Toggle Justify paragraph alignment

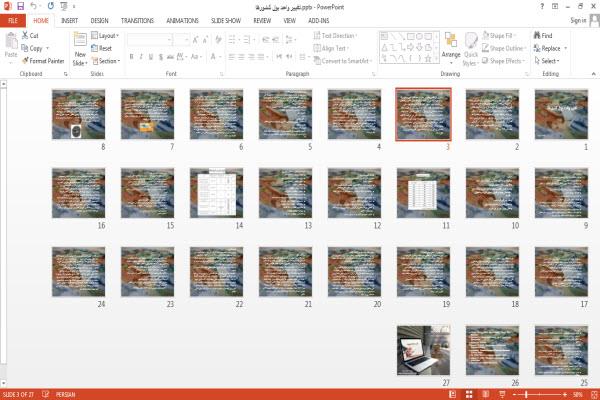pyautogui.click(x=261, y=57)
